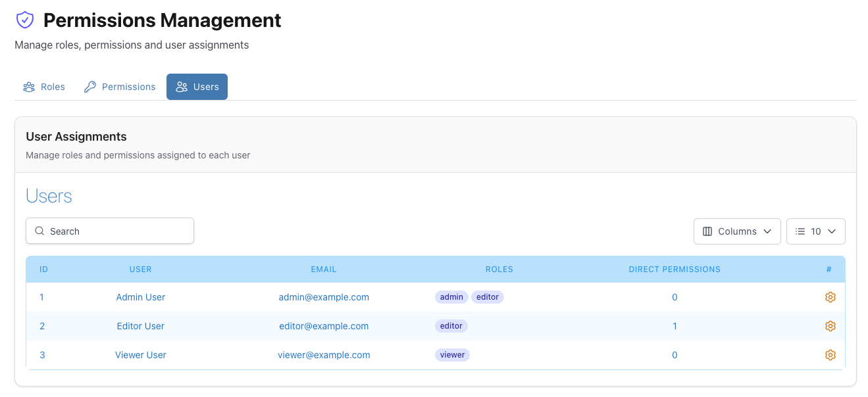Click the shield logo next to Permissions Management
The image size is (868, 397).
(x=25, y=20)
